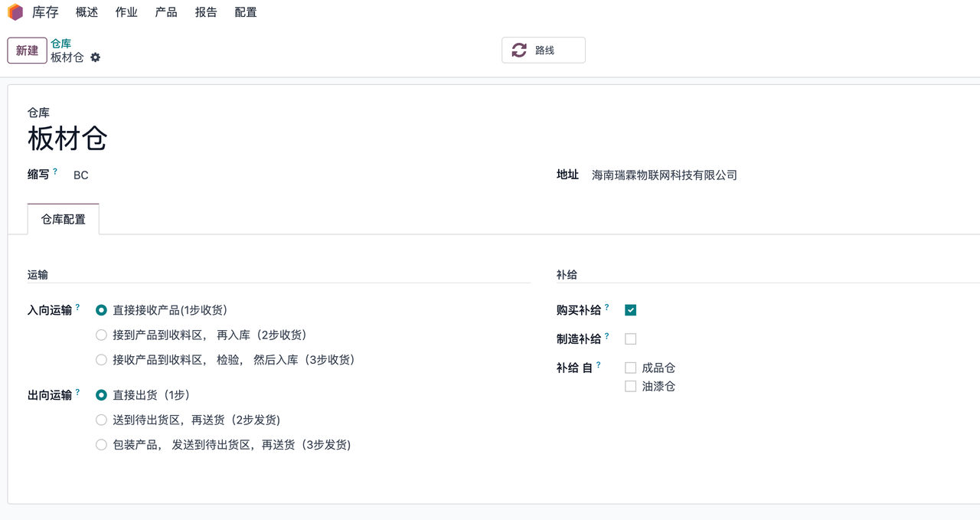Show help tooltip next to 出向运输
The height and width of the screenshot is (520, 980).
tap(77, 391)
